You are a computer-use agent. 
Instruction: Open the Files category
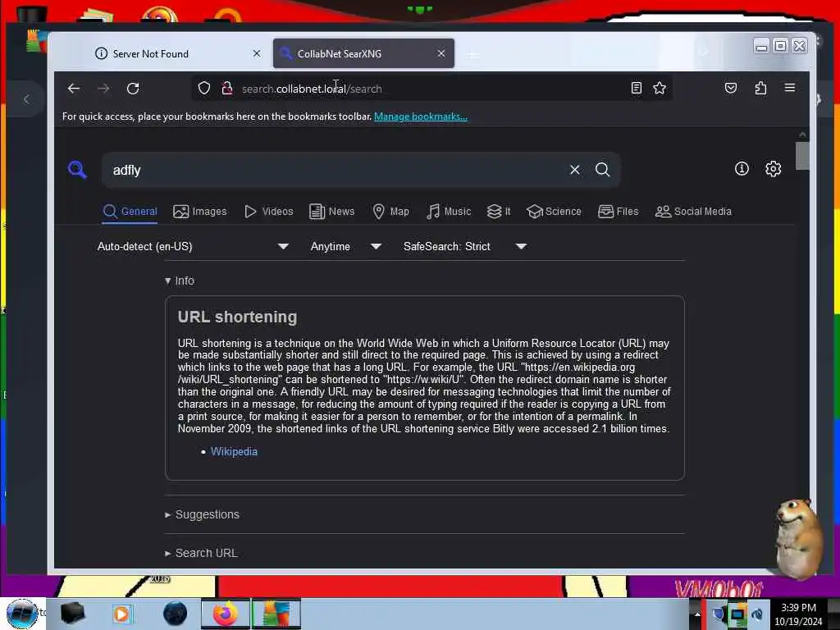point(619,212)
